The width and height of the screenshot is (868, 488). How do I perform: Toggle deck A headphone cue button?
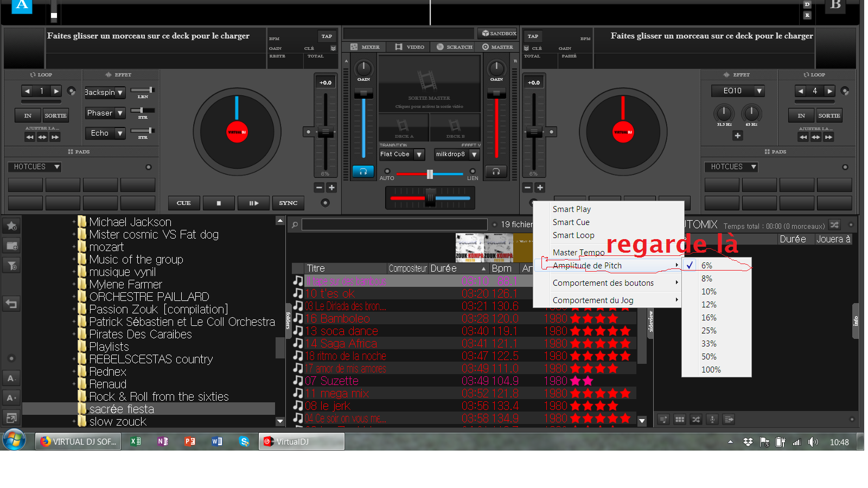(x=363, y=171)
